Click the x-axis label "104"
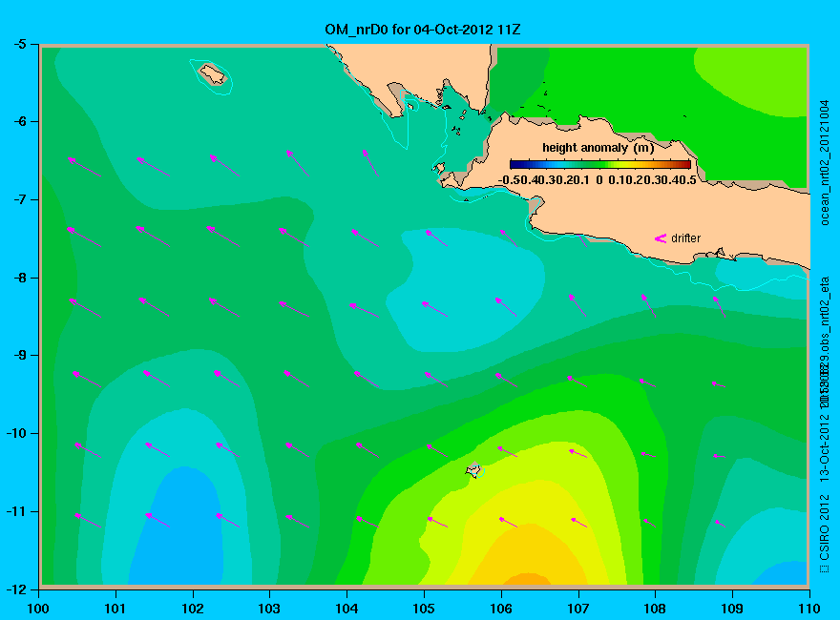 pos(346,609)
